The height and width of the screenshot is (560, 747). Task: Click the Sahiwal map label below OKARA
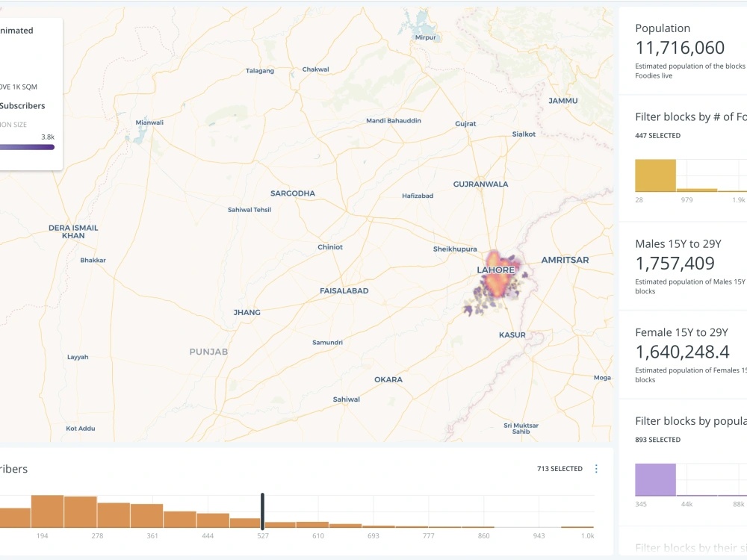(347, 399)
